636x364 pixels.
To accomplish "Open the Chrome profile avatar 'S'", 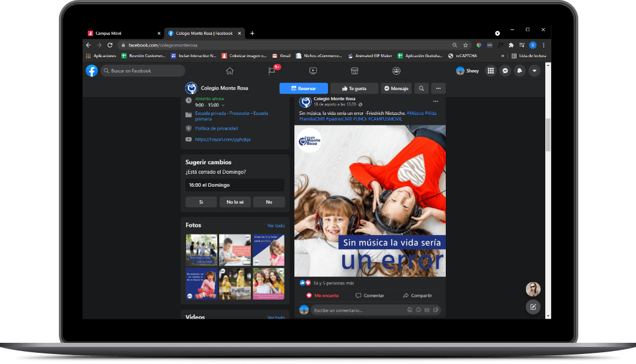I will [533, 45].
